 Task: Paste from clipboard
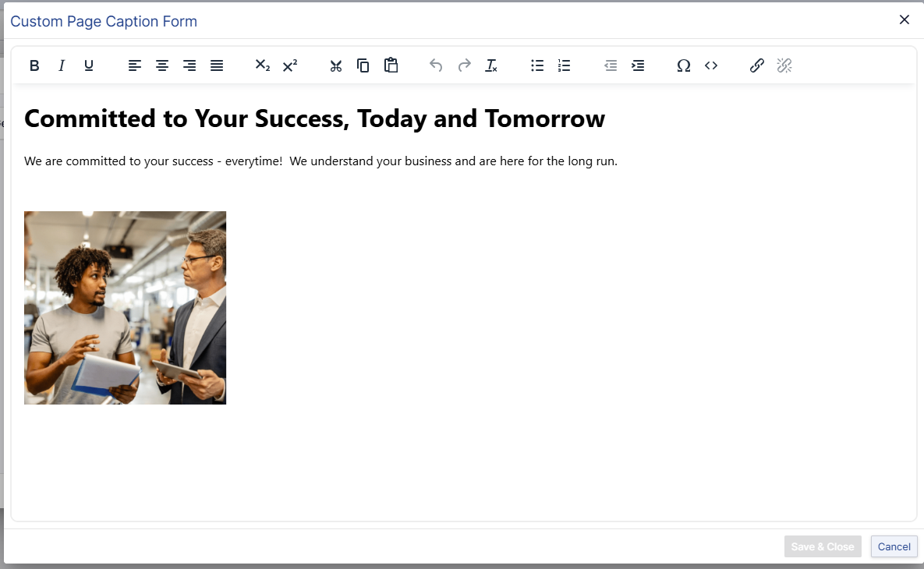[x=391, y=65]
